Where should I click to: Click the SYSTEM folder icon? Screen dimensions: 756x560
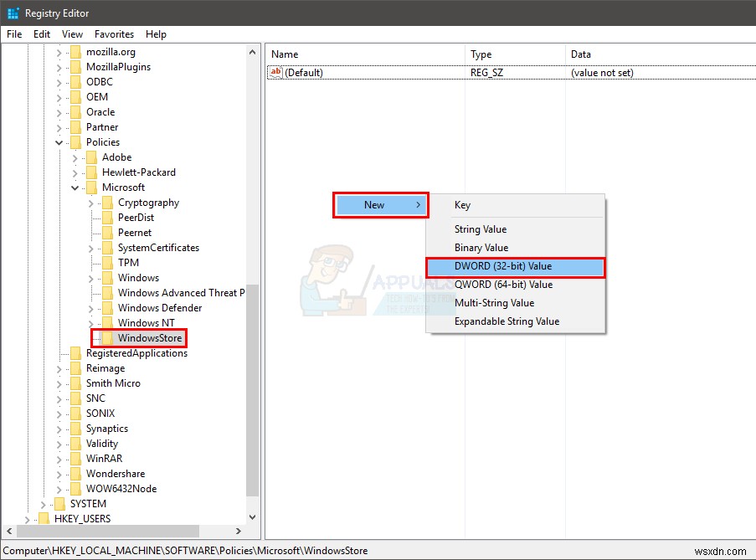[59, 504]
